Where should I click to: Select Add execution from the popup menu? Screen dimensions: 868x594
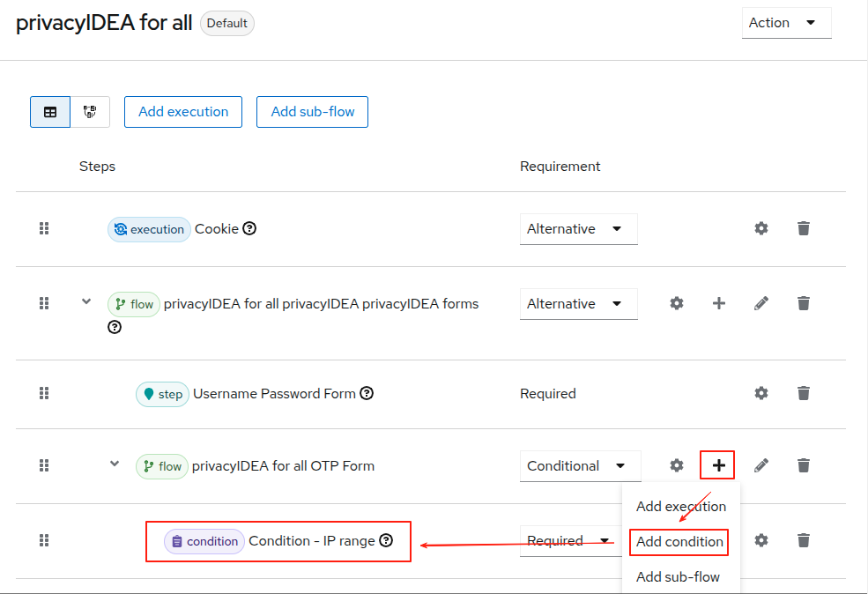tap(681, 507)
